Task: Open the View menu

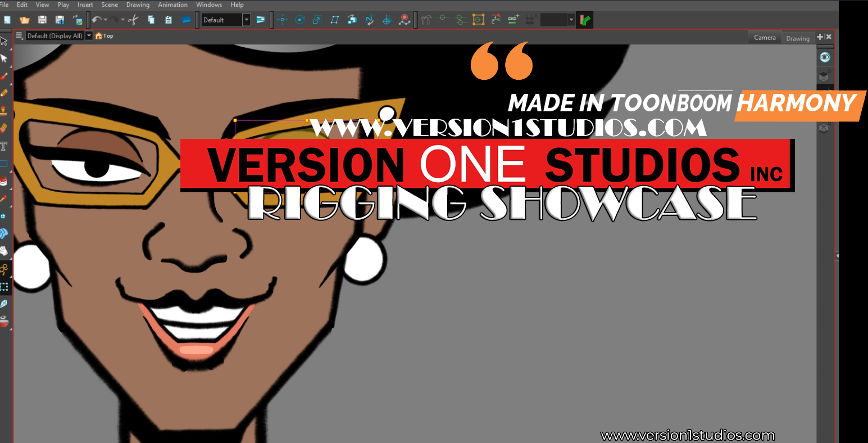Action: pyautogui.click(x=43, y=4)
